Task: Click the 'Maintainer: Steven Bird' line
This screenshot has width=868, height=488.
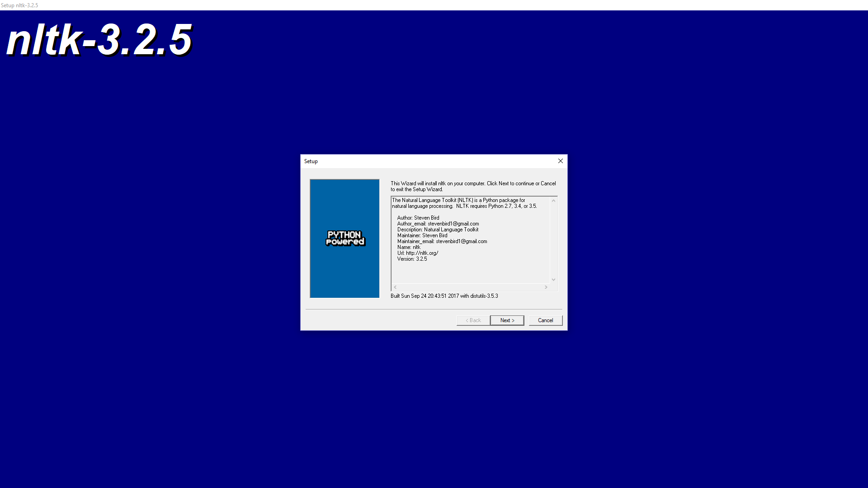Action: pos(422,235)
